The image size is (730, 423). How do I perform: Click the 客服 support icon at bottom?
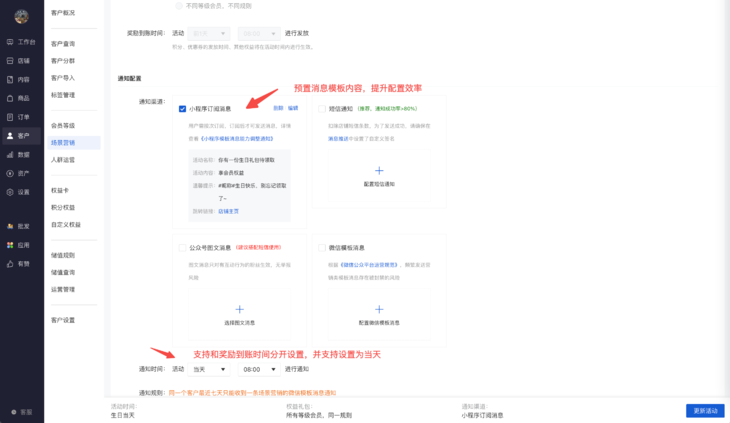pos(14,412)
